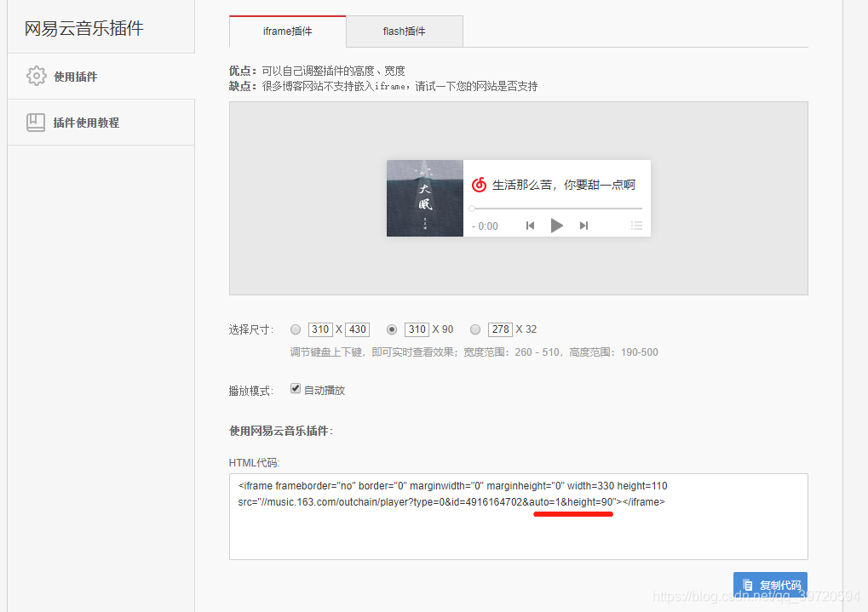Switch to the iframe插件 tab
Screen dimensions: 868x612
(x=287, y=30)
